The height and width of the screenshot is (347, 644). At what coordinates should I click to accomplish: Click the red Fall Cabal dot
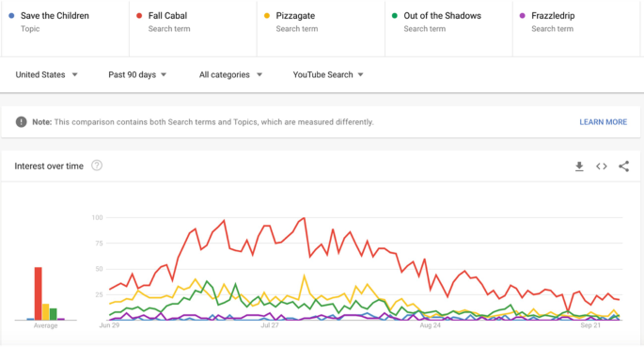139,16
